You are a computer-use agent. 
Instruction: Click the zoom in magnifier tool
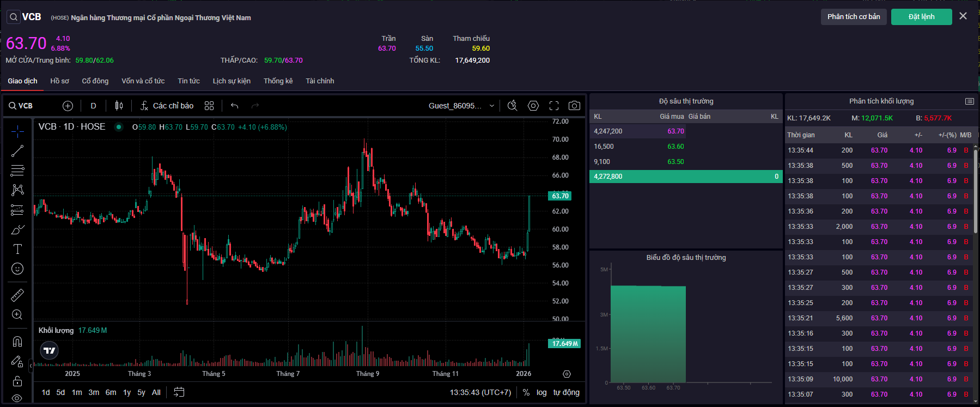(x=17, y=315)
